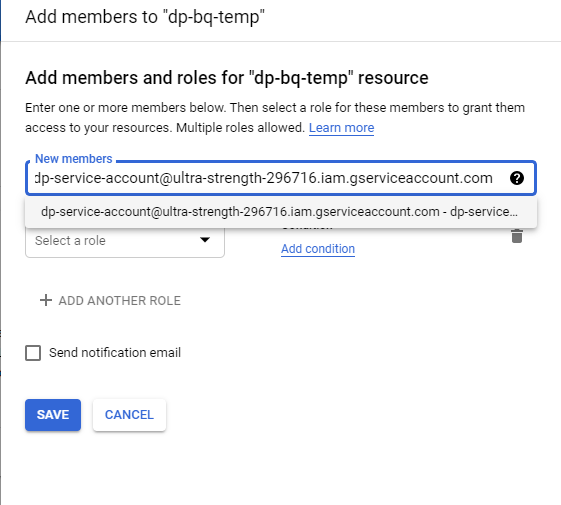Enable the Send notification email checkbox
This screenshot has height=505, width=561.
pyautogui.click(x=33, y=353)
